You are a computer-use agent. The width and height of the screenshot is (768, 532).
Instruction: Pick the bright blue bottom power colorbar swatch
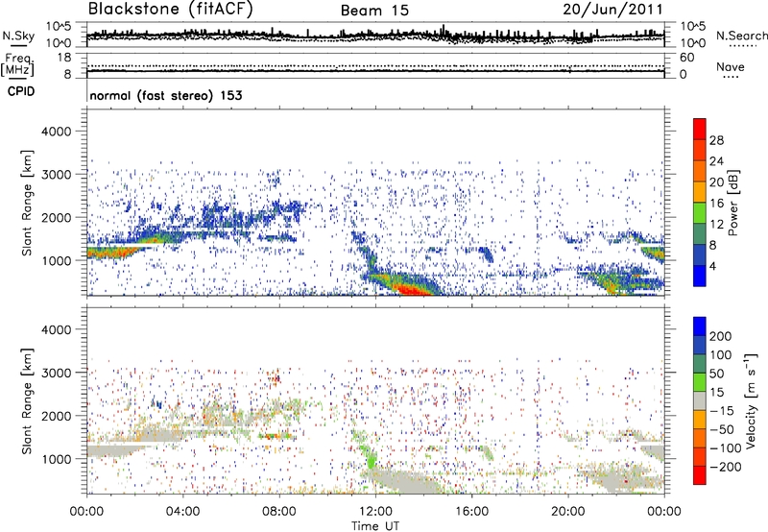point(700,276)
